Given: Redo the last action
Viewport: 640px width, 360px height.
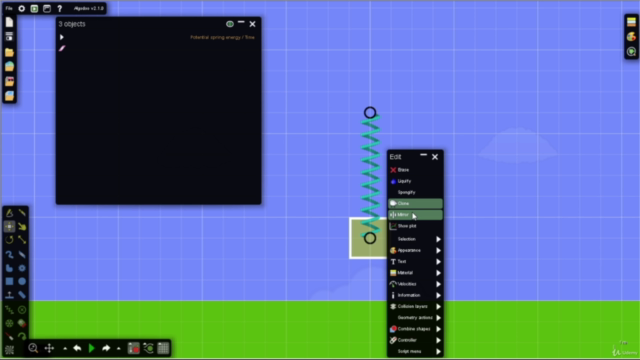Looking at the screenshot, I should click(106, 348).
